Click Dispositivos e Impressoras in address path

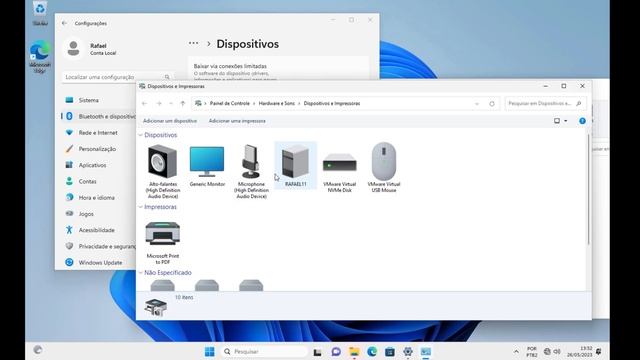[x=331, y=104]
